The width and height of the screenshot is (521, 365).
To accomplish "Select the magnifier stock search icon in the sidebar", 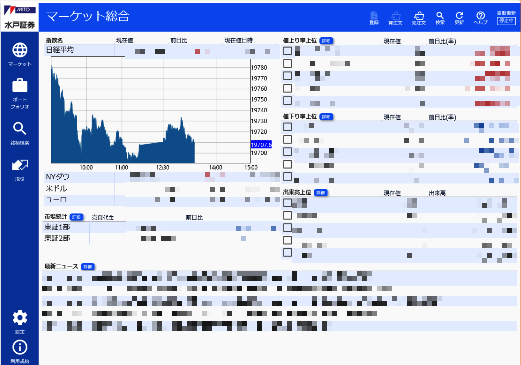I will coord(20,133).
